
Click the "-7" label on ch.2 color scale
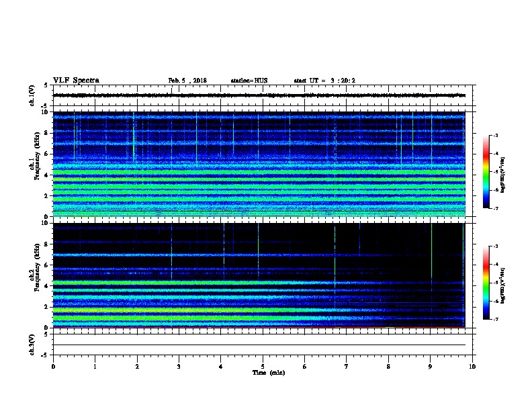496,319
